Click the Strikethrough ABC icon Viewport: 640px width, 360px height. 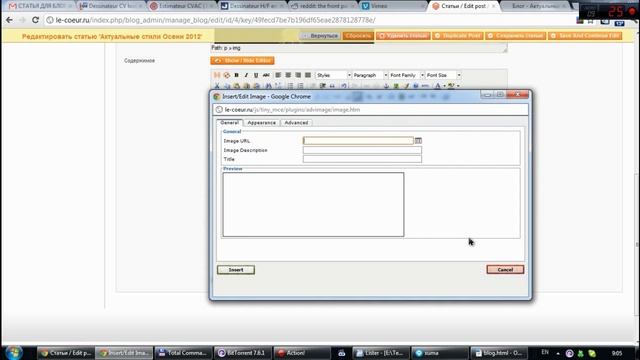(266, 75)
